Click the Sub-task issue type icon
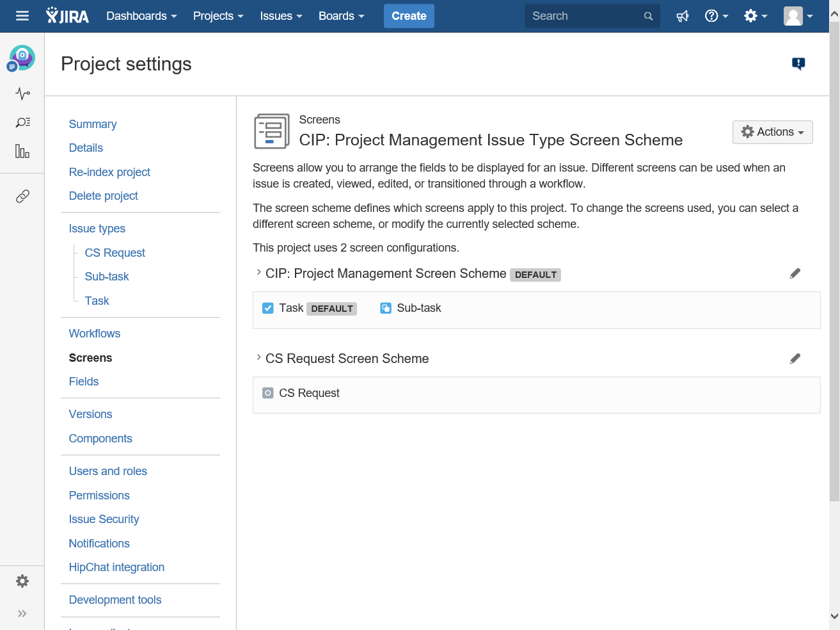This screenshot has height=630, width=840. click(386, 308)
